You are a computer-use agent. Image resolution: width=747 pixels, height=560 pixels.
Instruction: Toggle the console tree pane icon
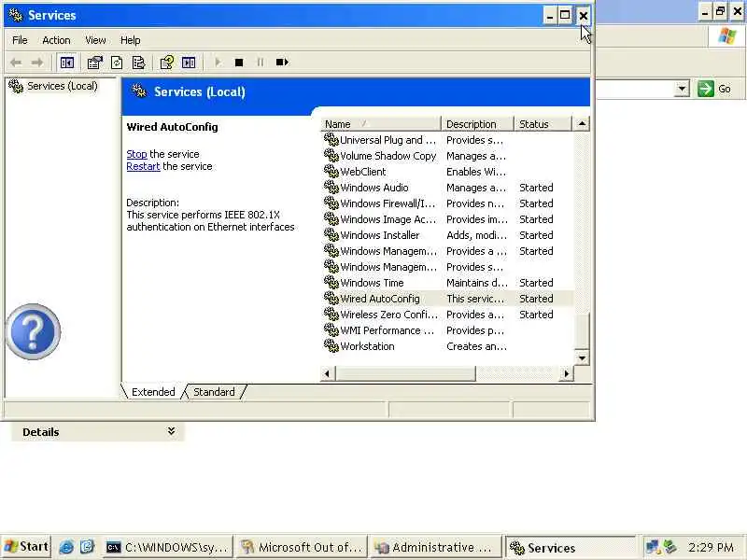pos(67,63)
